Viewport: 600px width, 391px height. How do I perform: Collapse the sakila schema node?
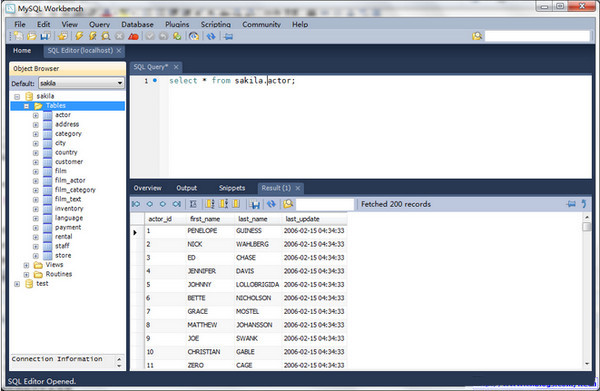click(x=17, y=96)
